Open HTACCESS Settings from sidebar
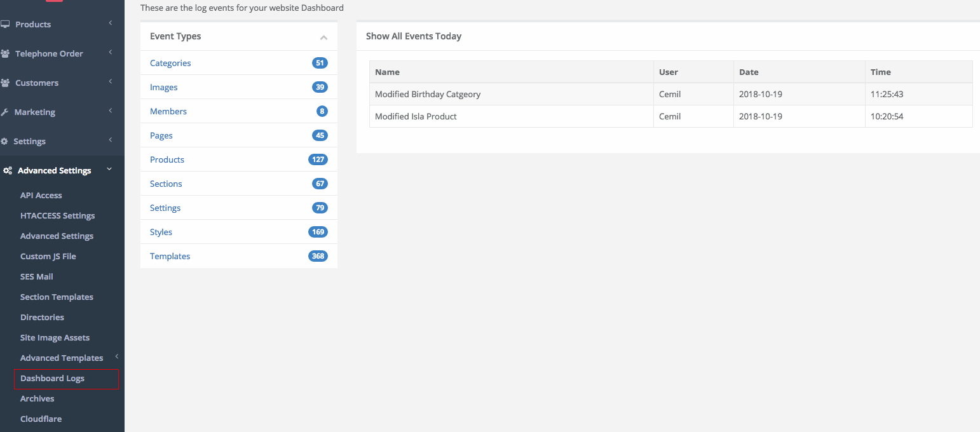980x432 pixels. click(57, 215)
